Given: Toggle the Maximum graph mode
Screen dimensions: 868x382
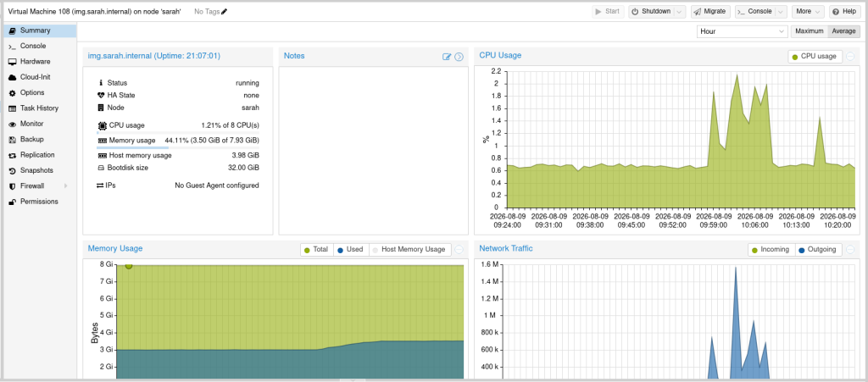Looking at the screenshot, I should click(810, 31).
